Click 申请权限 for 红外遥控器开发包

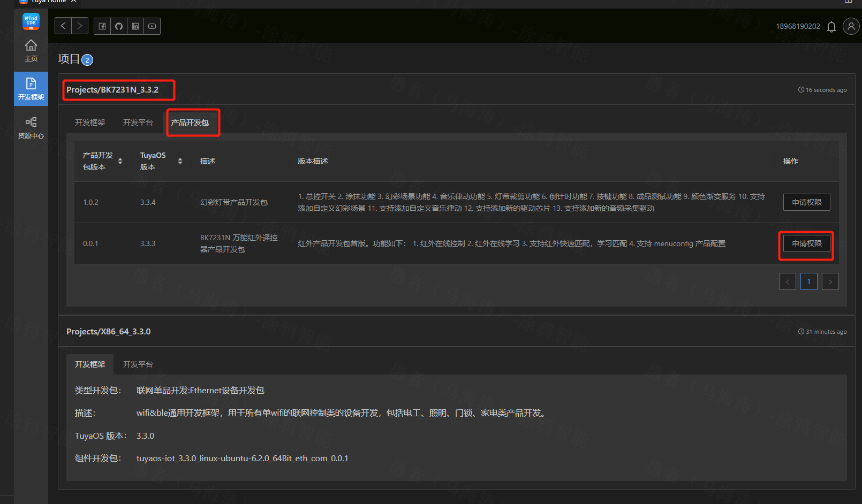806,243
